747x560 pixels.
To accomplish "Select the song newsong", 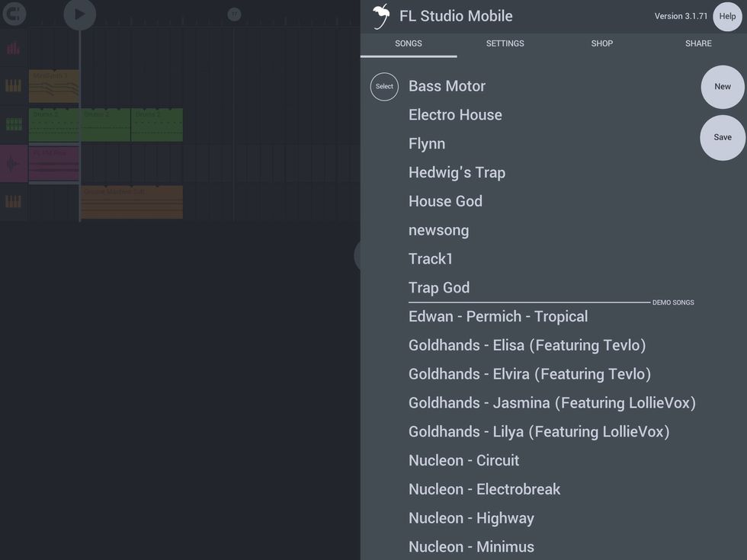I will tap(438, 230).
